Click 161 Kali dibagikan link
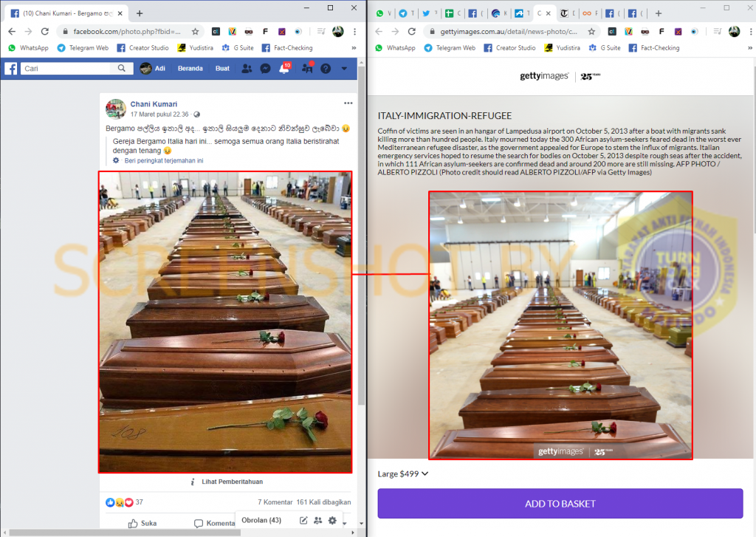This screenshot has width=756, height=537. pos(323,502)
